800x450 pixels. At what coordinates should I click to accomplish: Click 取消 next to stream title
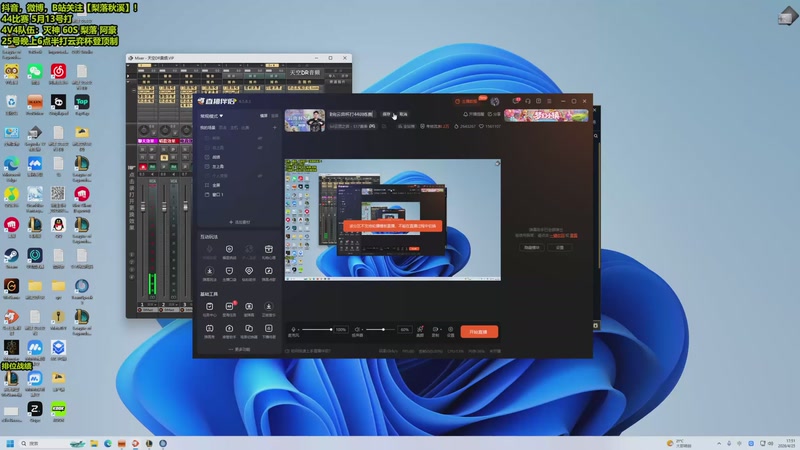click(x=404, y=114)
